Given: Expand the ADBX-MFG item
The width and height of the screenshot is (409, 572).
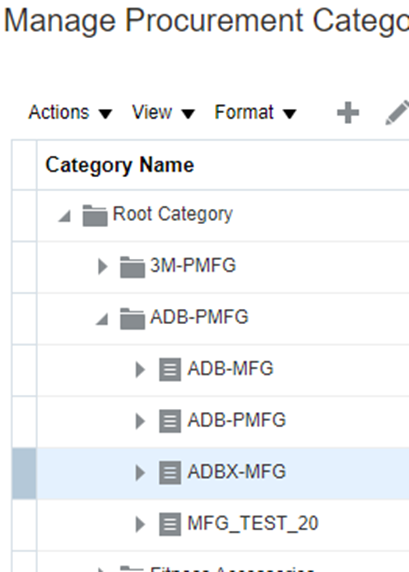Looking at the screenshot, I should 140,473.
